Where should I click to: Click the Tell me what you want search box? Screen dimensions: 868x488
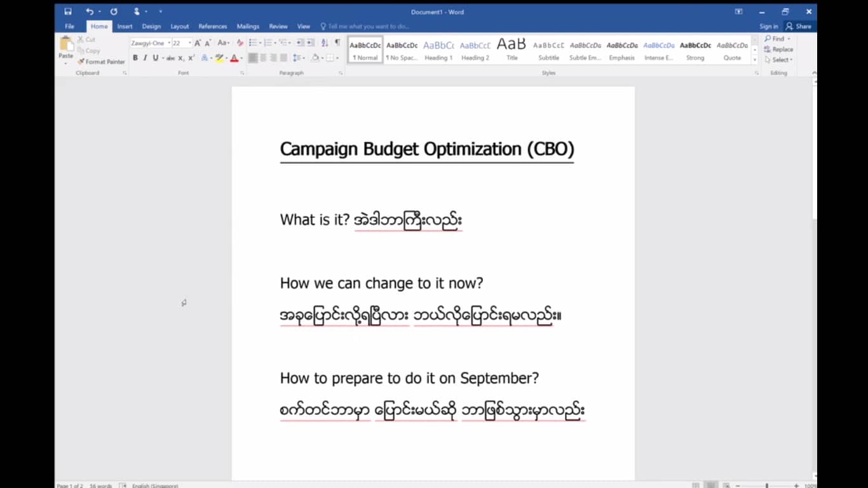365,26
